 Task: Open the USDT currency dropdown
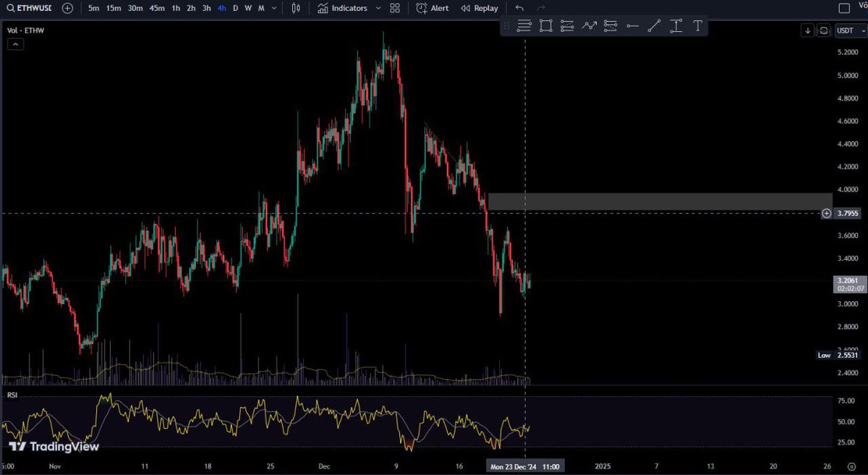tap(850, 30)
